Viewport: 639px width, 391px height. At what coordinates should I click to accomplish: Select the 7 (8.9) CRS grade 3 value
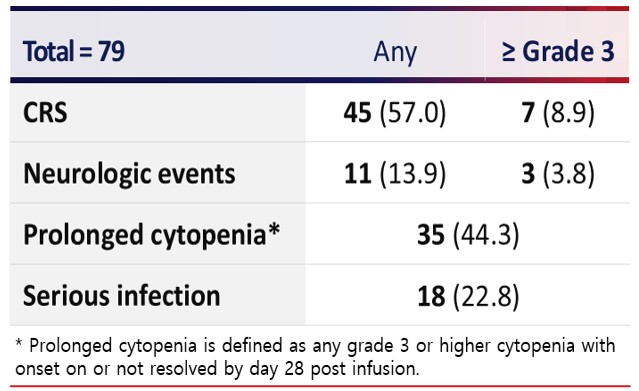click(x=558, y=113)
